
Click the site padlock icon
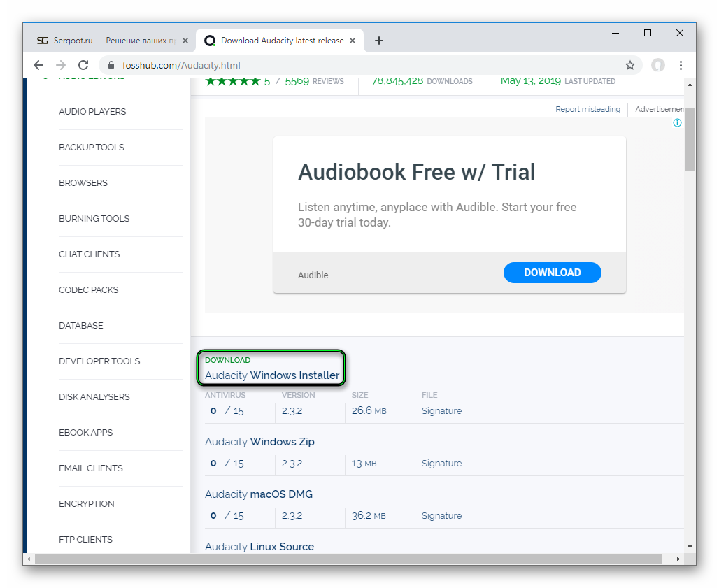pos(111,65)
